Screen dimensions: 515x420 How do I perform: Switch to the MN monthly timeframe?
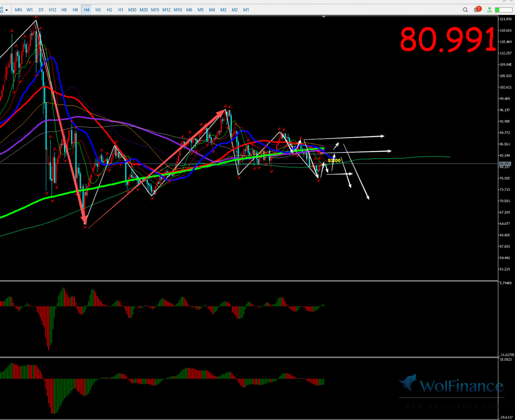pos(18,10)
